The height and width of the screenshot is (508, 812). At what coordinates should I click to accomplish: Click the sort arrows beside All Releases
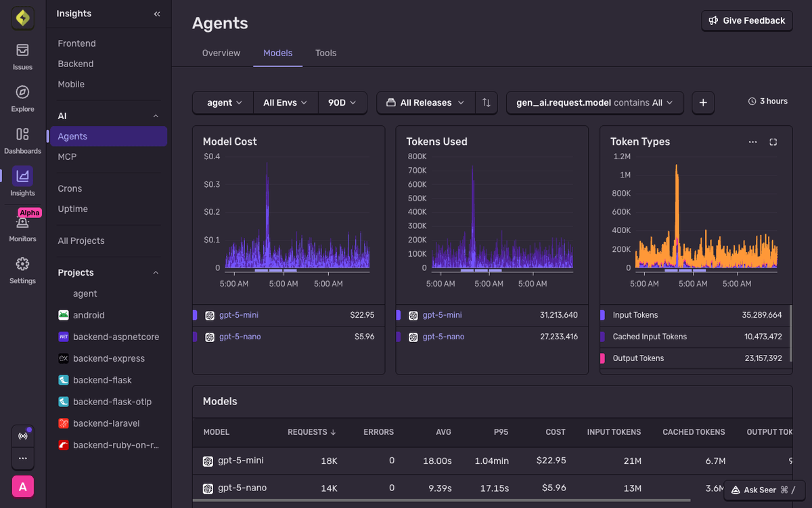point(486,102)
